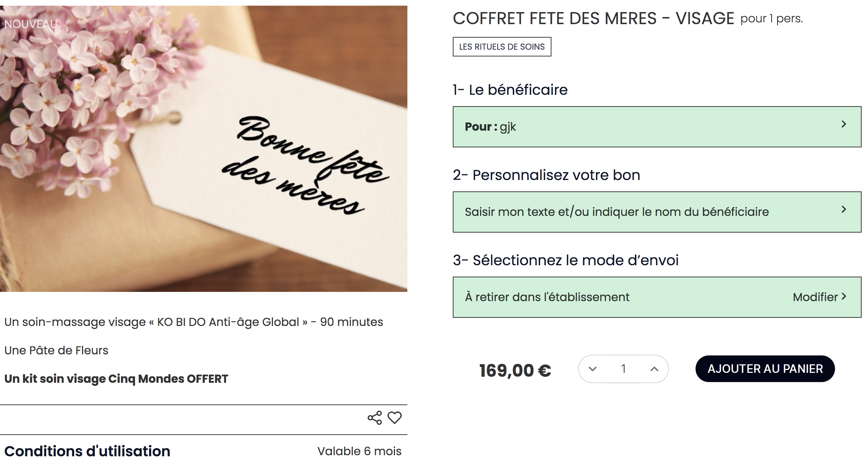Open the 'Saisir mon texte' personalization row
This screenshot has height=468, width=868.
617,212
